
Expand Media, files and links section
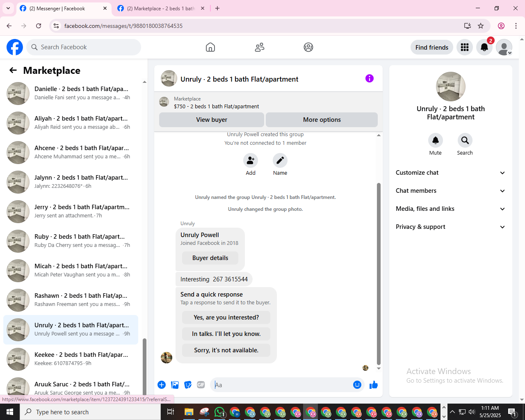point(451,209)
